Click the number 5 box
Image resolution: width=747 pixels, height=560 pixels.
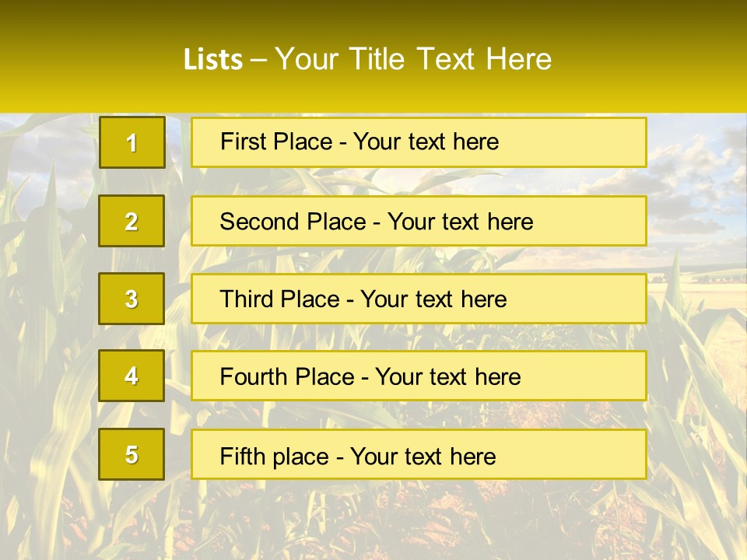132,454
